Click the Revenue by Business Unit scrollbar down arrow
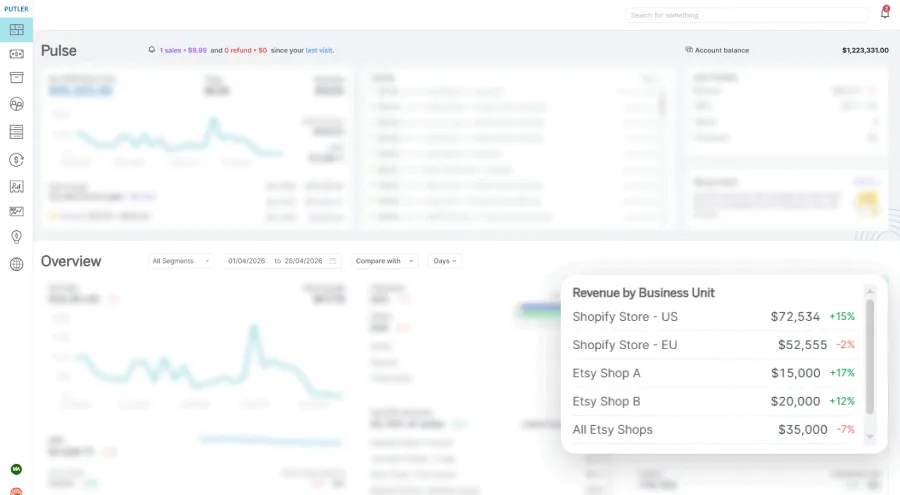The height and width of the screenshot is (495, 900). (x=870, y=437)
